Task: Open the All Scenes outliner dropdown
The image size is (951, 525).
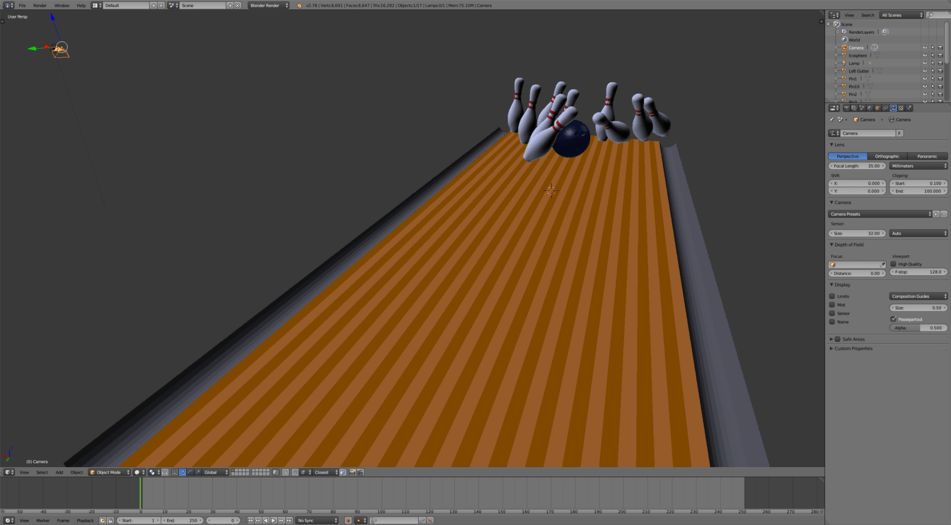Action: tap(901, 15)
